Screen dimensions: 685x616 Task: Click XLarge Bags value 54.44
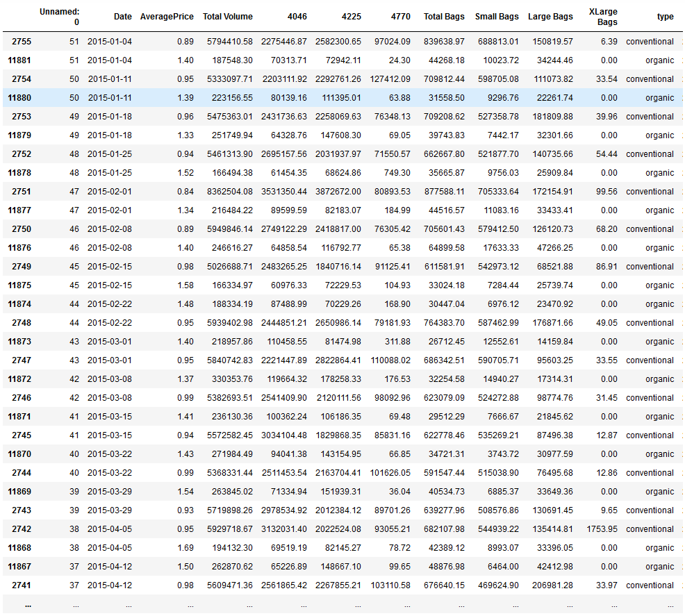(x=606, y=154)
